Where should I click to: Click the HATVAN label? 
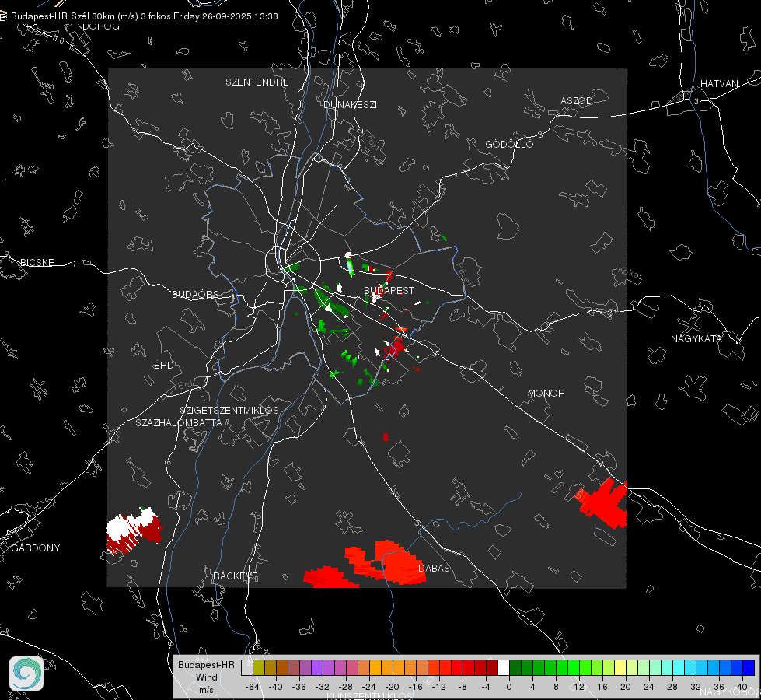(719, 84)
